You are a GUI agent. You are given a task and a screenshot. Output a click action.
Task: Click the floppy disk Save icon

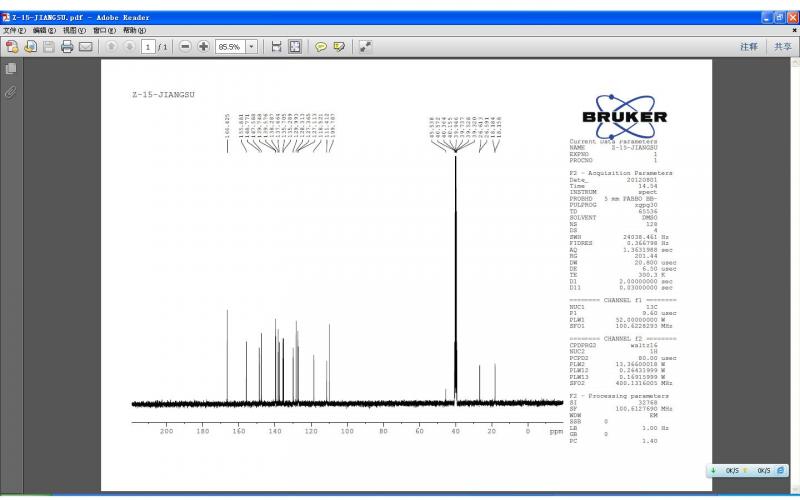click(48, 47)
